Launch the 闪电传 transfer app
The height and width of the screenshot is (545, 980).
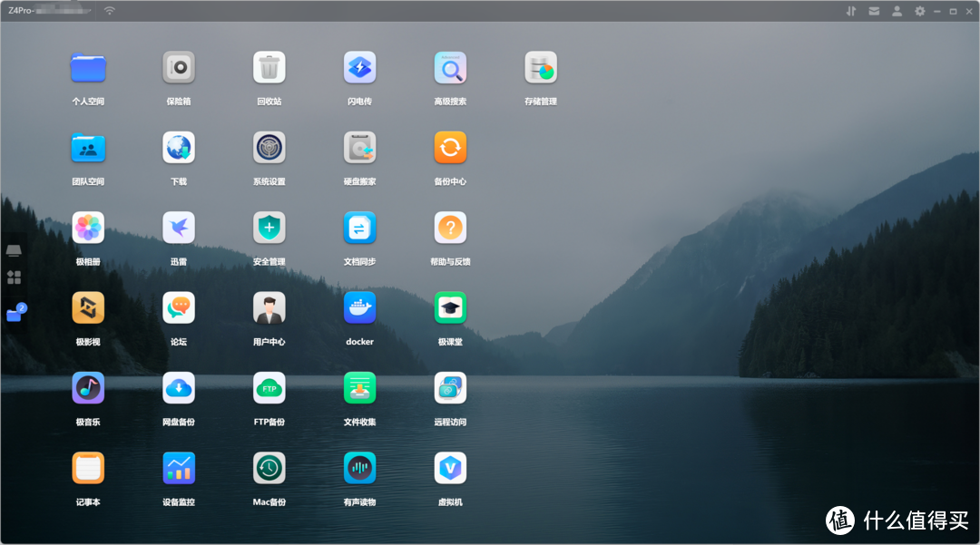pos(359,68)
